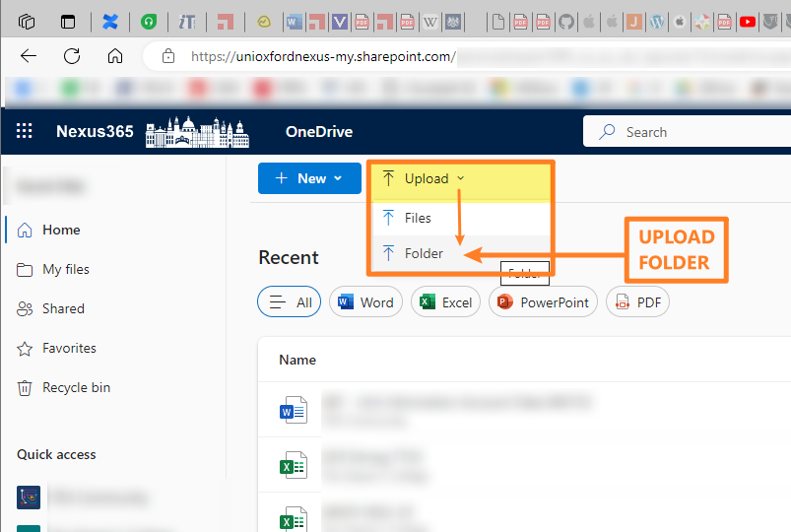Switch to the orange J browser tab

(634, 22)
